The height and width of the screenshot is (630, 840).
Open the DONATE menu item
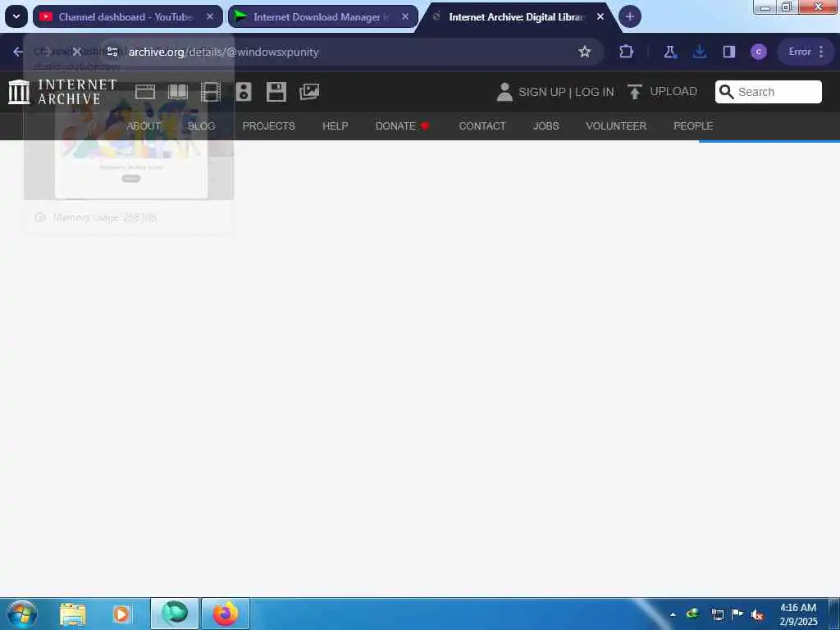402,126
